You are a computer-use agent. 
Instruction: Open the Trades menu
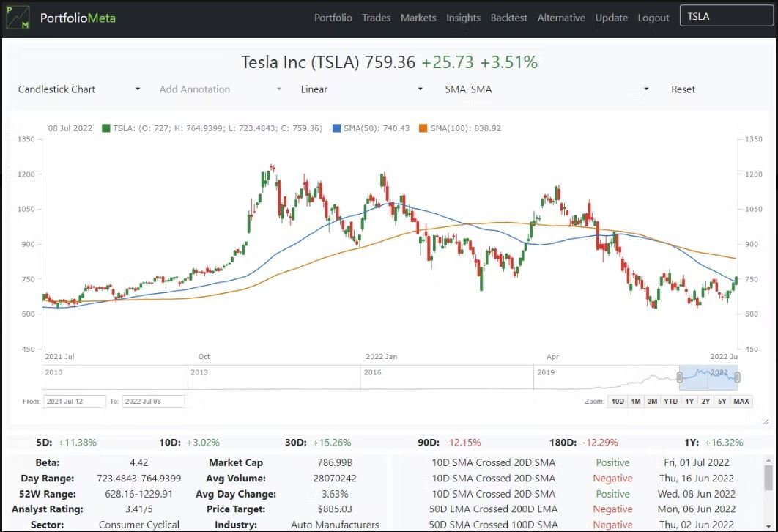[x=376, y=18]
